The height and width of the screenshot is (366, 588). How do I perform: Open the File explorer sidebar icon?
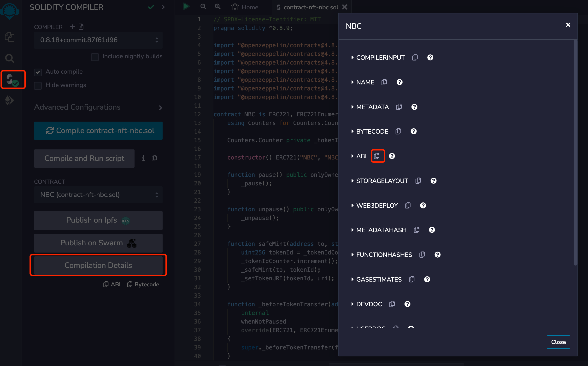[10, 37]
